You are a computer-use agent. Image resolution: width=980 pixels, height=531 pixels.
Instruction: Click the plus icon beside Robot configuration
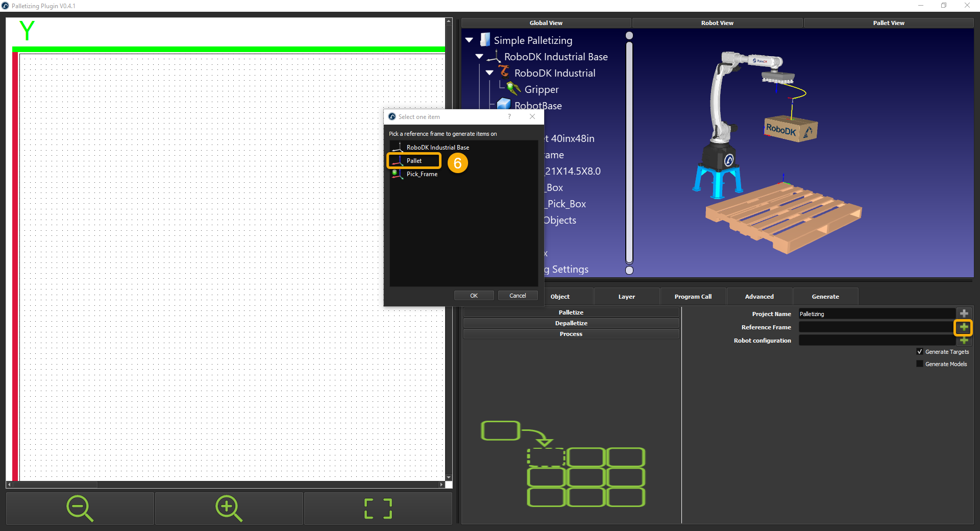964,341
